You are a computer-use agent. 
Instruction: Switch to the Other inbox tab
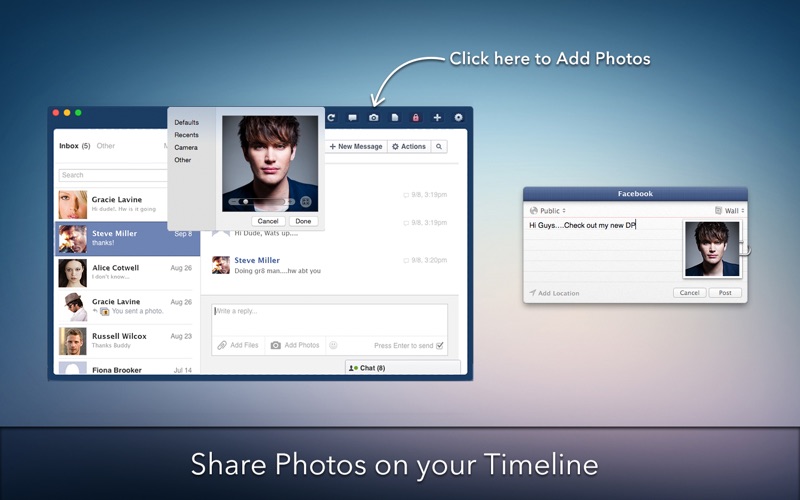105,146
